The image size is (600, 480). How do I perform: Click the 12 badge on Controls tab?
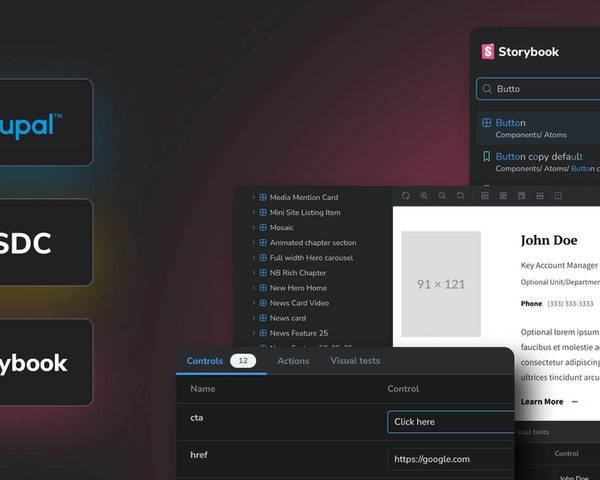[x=243, y=361]
